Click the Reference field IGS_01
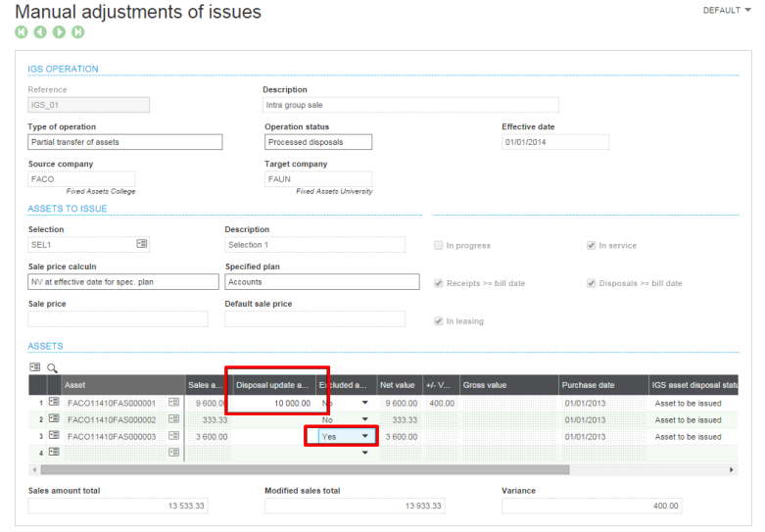765x532 pixels. point(89,105)
